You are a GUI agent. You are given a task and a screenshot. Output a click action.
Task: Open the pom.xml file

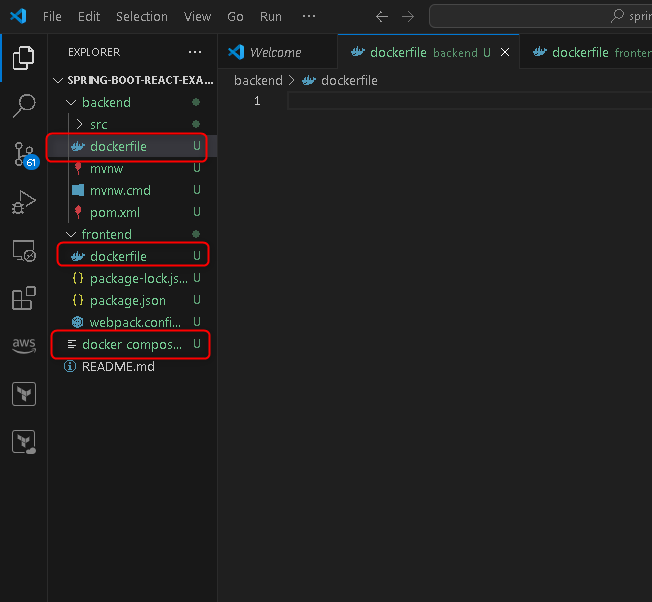[x=133, y=212]
